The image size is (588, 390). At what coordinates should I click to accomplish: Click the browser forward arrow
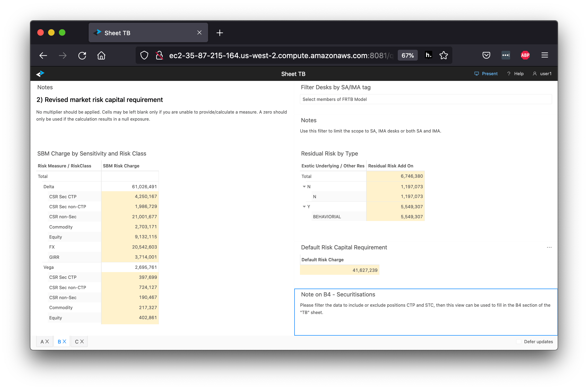(63, 55)
